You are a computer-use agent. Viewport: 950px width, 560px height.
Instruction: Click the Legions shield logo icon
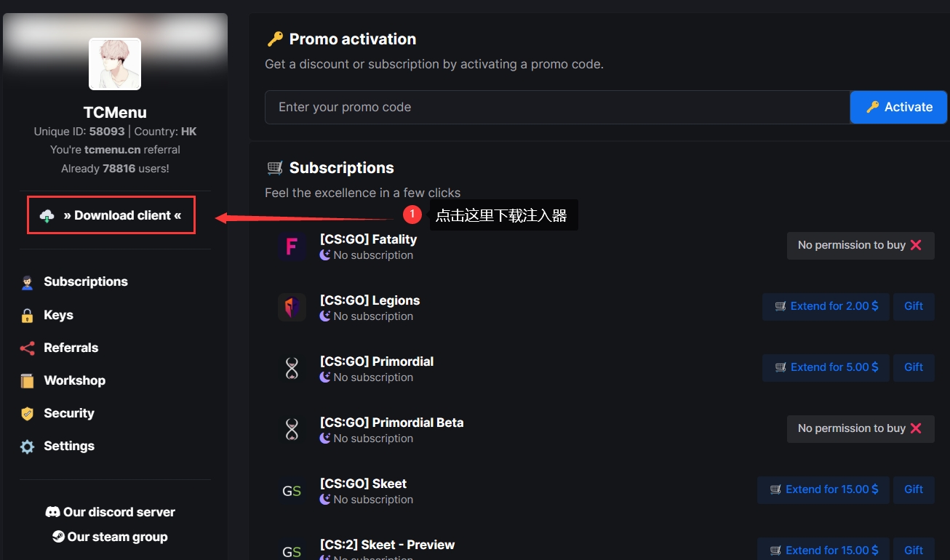click(292, 308)
